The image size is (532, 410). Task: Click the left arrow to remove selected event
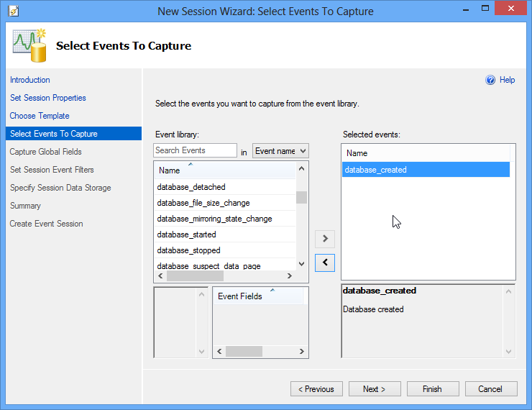tap(325, 263)
